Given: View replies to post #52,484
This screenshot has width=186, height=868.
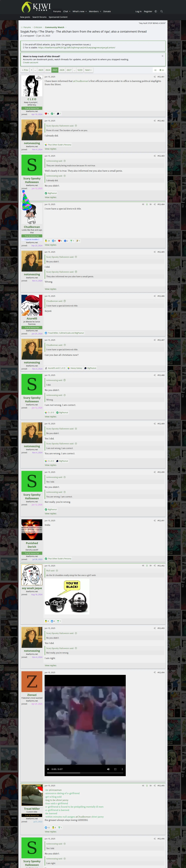Looking at the screenshot, I should [51, 245].
